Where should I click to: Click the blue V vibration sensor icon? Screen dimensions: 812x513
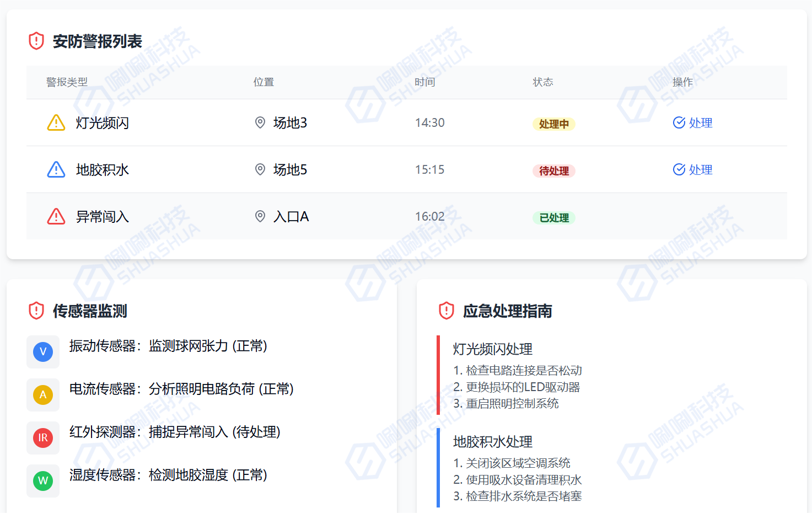coord(43,352)
